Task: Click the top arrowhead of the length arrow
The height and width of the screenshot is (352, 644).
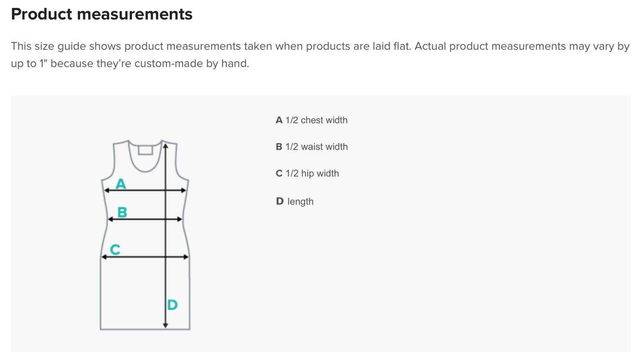Action: tap(165, 144)
